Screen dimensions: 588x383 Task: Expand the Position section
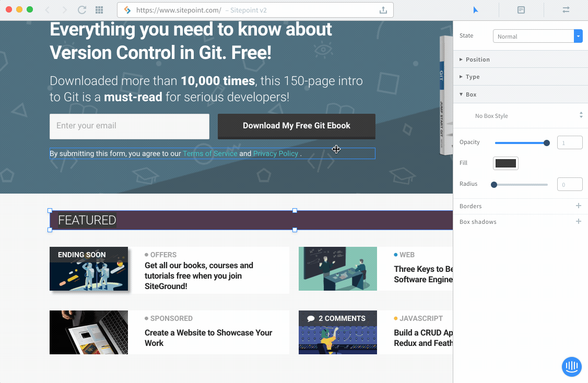tap(521, 59)
